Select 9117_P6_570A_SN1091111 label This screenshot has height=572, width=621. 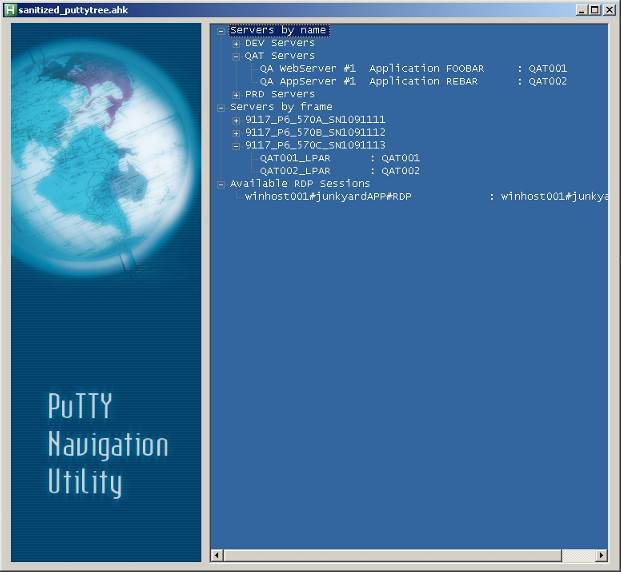[315, 119]
